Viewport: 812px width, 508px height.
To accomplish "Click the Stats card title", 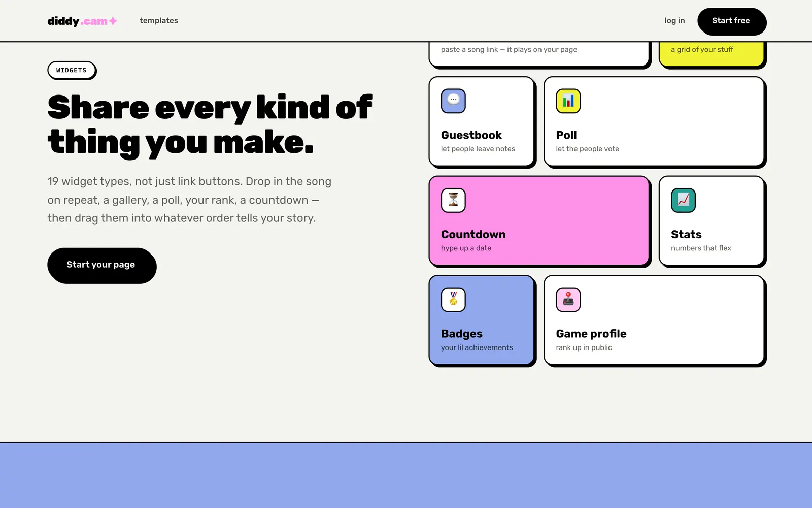I will coord(686,234).
